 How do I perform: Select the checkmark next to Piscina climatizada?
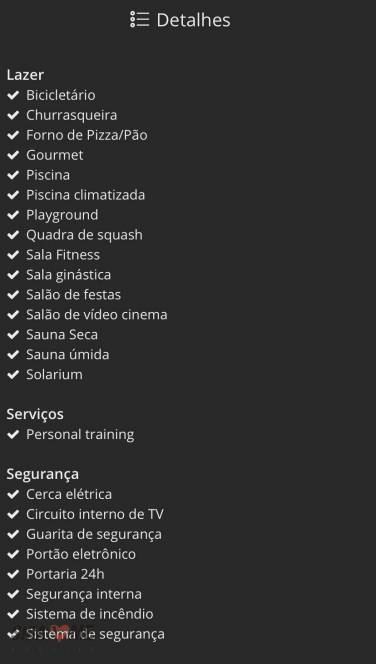pyautogui.click(x=13, y=195)
